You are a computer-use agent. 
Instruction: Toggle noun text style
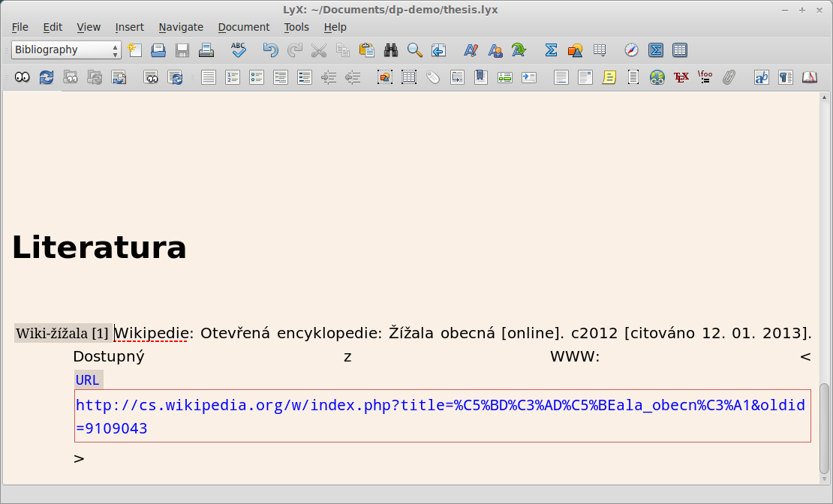pos(495,50)
